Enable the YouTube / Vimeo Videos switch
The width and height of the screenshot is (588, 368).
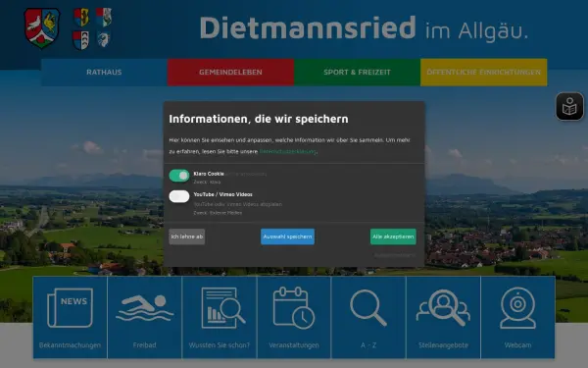click(x=179, y=196)
